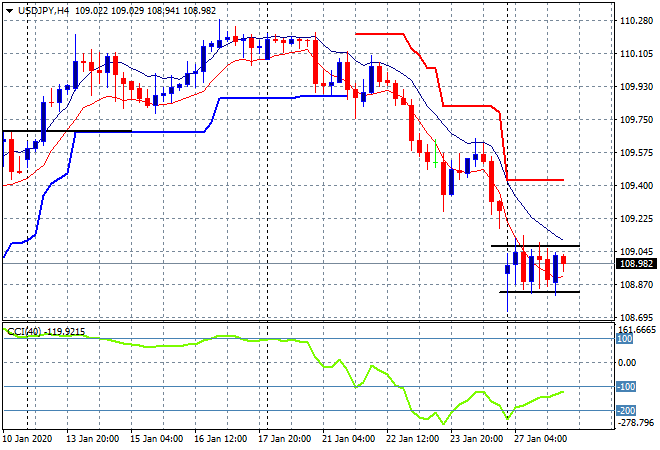Select the 16 Jan 12:00 time axis label
Viewport: 660px width, 450px height.
coord(221,439)
